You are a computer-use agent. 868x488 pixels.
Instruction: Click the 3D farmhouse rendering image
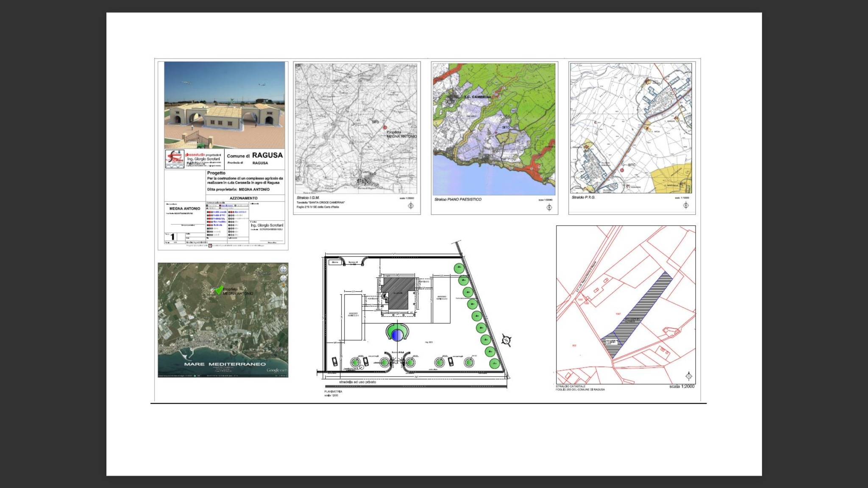click(225, 105)
